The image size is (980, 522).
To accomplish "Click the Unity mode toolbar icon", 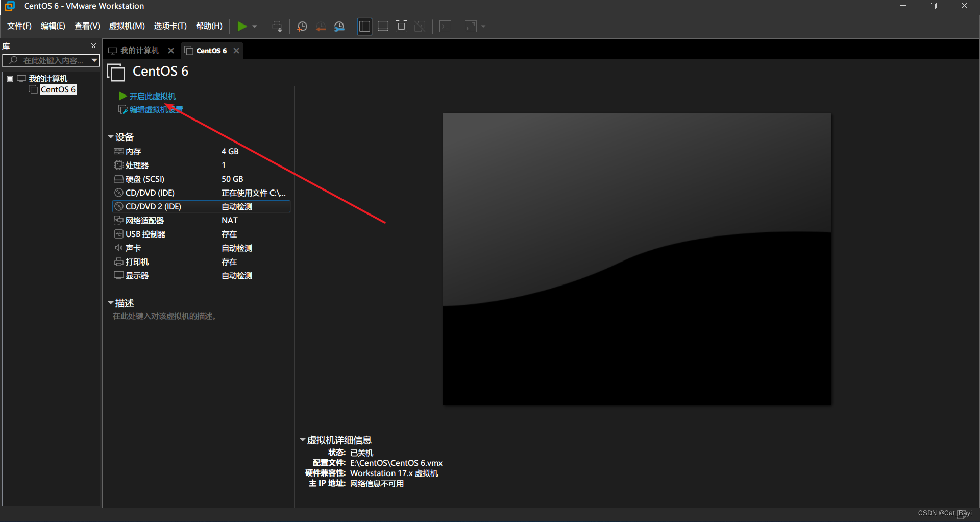I will tap(420, 27).
